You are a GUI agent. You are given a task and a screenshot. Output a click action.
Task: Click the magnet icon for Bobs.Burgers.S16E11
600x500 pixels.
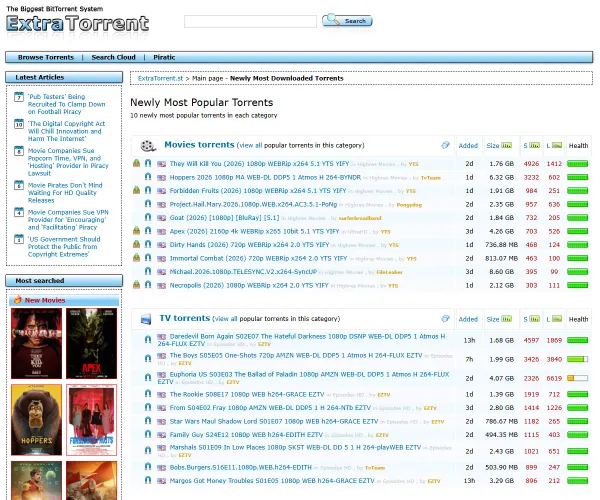click(148, 467)
